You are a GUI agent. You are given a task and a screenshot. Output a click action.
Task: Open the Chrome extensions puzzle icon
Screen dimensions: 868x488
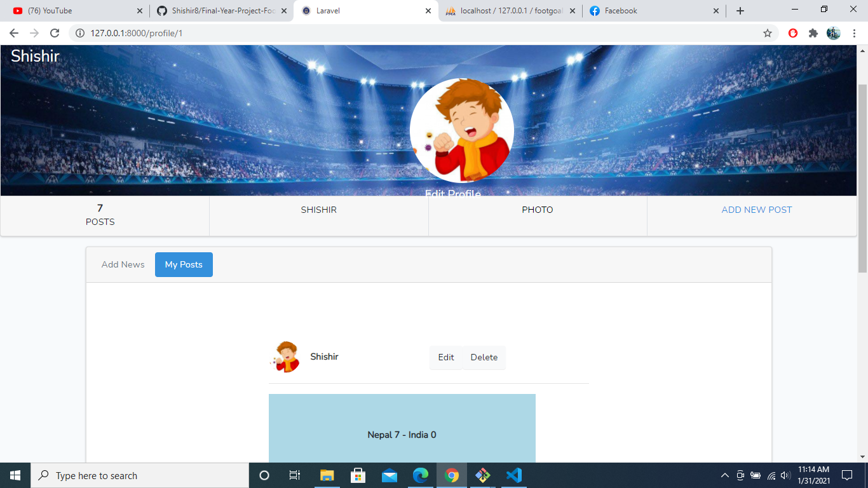pyautogui.click(x=813, y=32)
